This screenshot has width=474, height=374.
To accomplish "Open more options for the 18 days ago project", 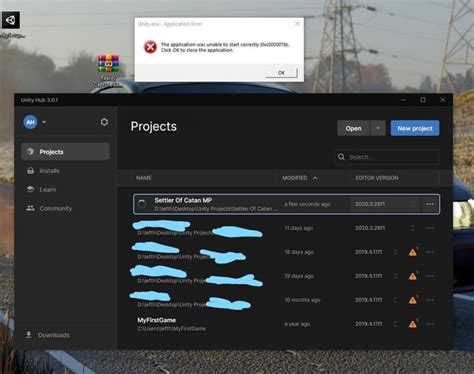I will coord(430,252).
